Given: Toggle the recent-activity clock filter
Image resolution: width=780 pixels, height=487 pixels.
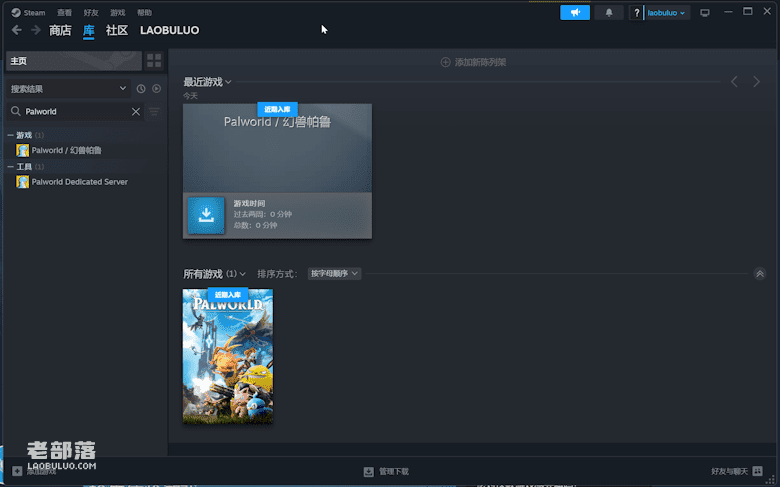Looking at the screenshot, I should coord(141,89).
